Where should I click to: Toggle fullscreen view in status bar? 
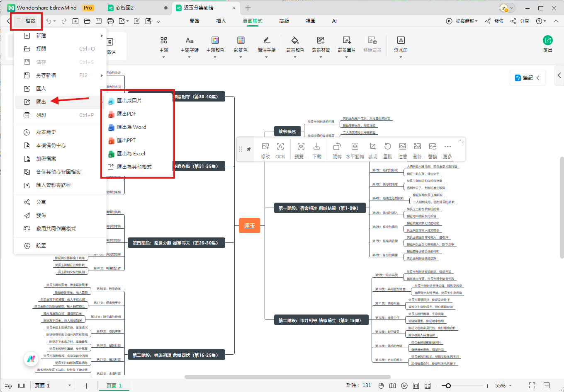coord(532,385)
